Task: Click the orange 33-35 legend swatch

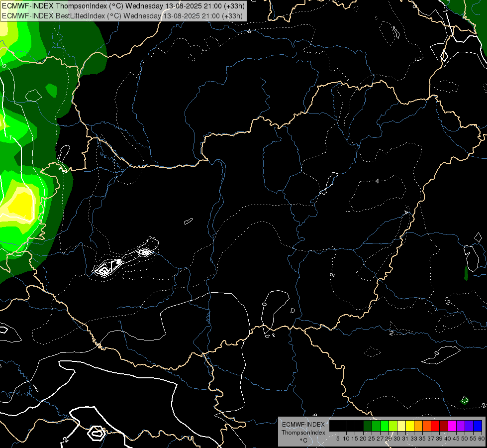Action: (418, 426)
